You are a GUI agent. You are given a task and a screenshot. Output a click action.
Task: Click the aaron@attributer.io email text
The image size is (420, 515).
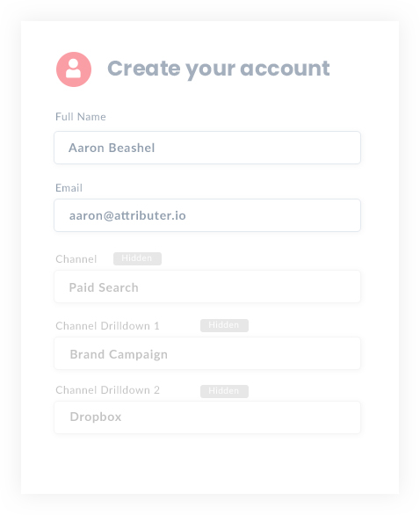(127, 216)
